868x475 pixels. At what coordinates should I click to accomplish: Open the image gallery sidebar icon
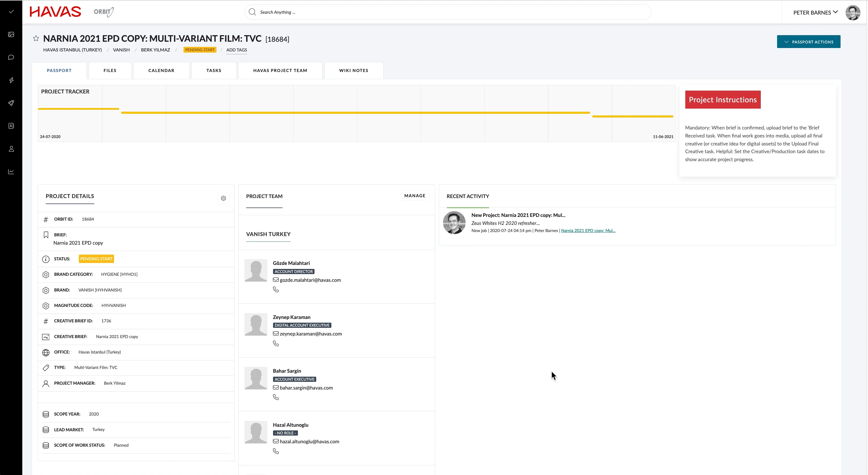tap(11, 34)
